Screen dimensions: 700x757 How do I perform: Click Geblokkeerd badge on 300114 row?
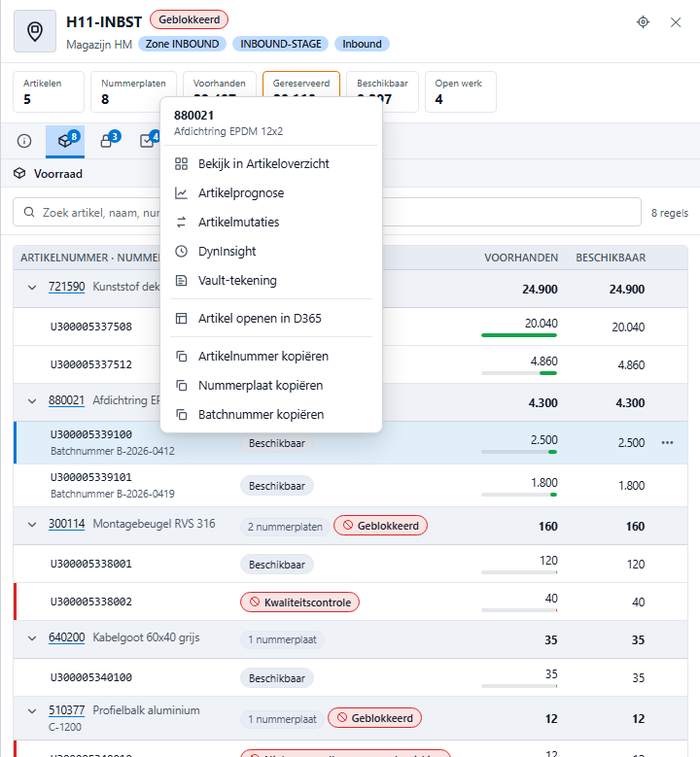point(380,526)
